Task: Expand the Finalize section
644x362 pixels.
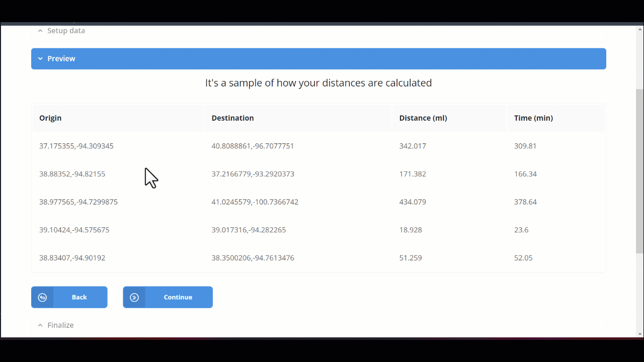Action: coord(318,325)
